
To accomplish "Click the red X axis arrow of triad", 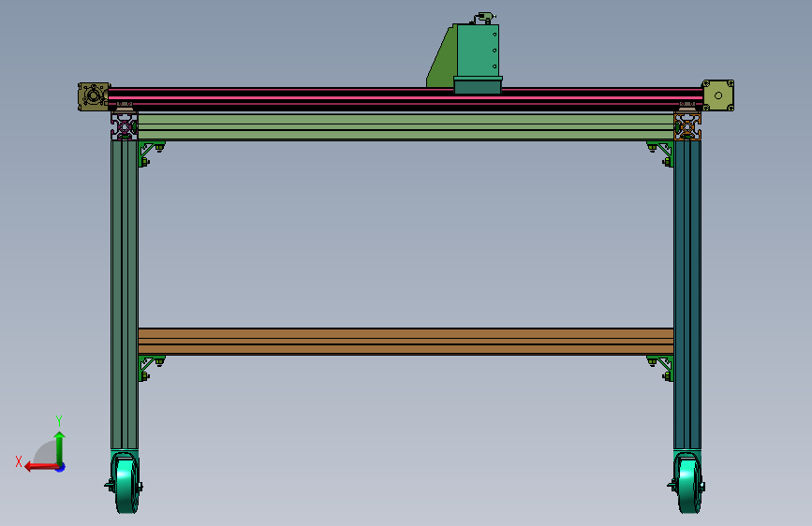I will (41, 467).
